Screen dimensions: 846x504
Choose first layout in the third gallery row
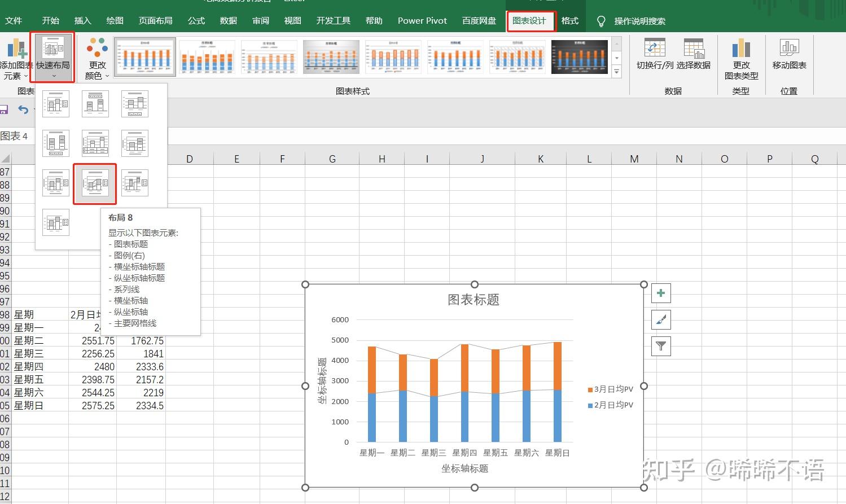tap(56, 183)
